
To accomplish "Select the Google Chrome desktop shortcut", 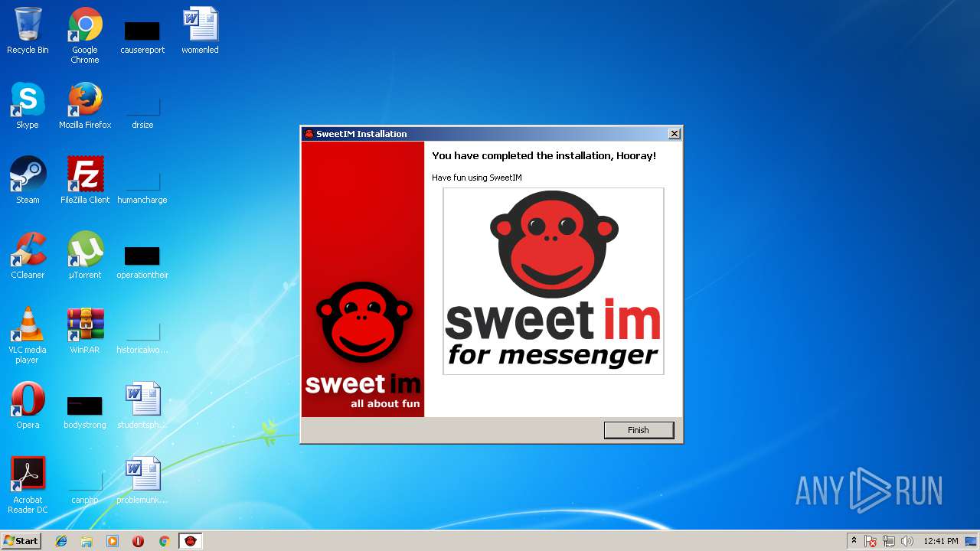I will (x=85, y=35).
